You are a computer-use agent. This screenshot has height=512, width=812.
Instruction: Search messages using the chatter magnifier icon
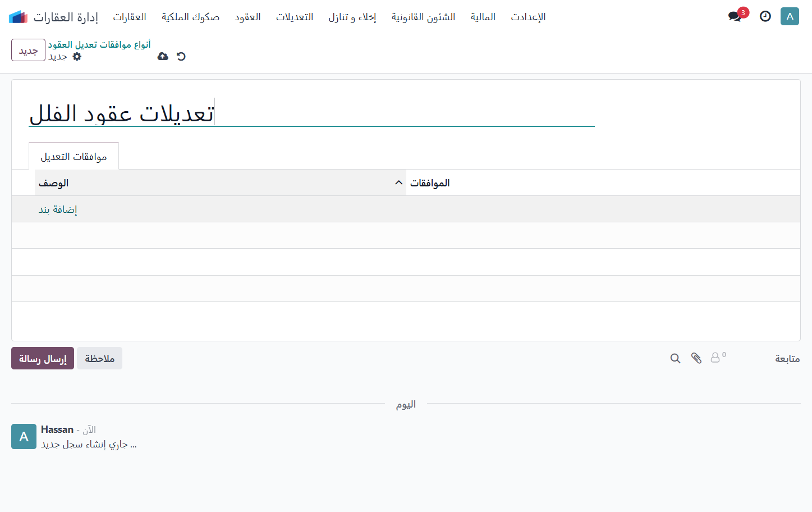(676, 358)
